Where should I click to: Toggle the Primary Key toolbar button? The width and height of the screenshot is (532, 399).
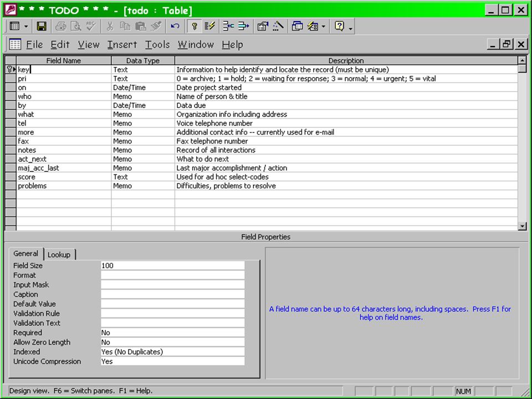[194, 26]
